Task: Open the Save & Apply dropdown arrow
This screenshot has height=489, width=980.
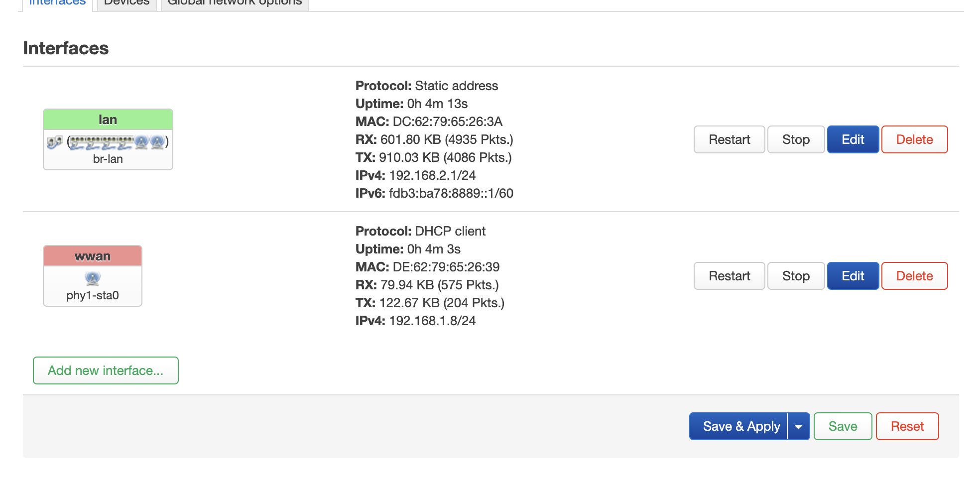Action: pos(799,427)
